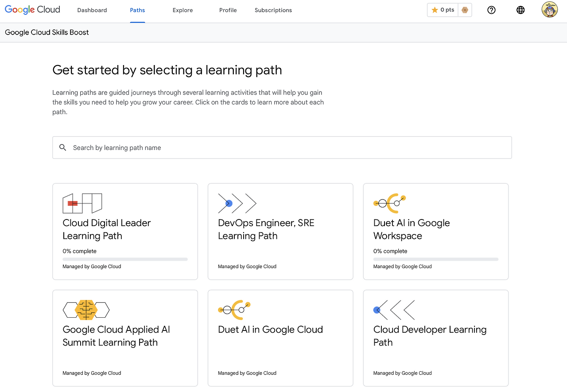This screenshot has height=392, width=567.
Task: Click the Duet AI in Google Cloud icon
Action: [234, 310]
